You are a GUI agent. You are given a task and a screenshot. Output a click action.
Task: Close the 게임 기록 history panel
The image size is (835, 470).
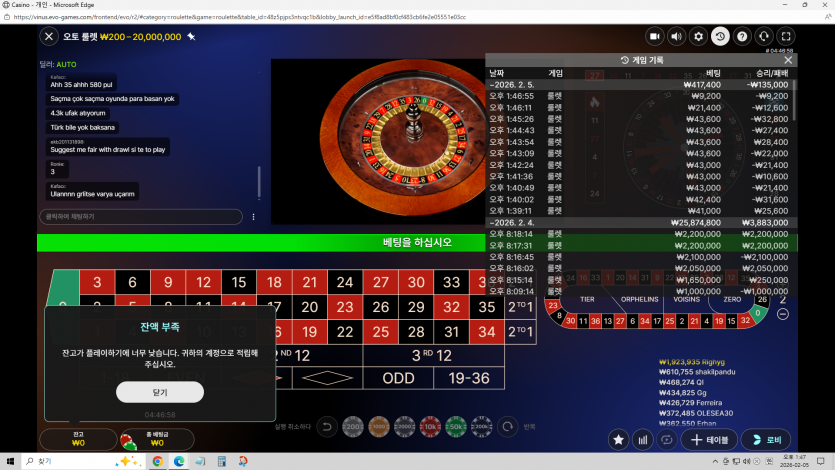pos(788,60)
